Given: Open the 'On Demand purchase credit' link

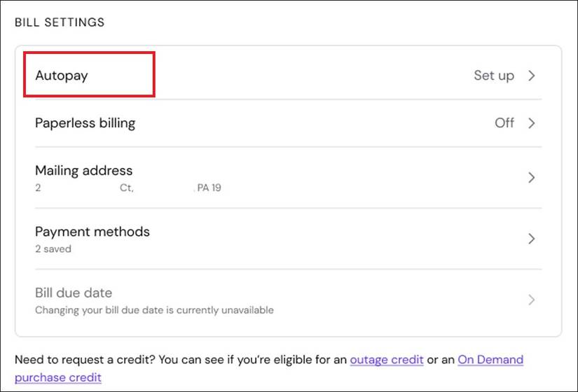Looking at the screenshot, I should [x=490, y=360].
